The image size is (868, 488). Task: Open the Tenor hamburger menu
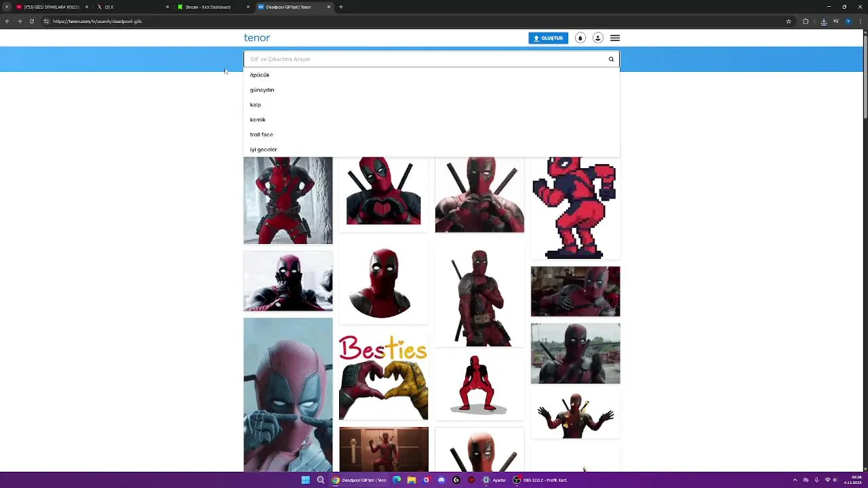[x=615, y=38]
